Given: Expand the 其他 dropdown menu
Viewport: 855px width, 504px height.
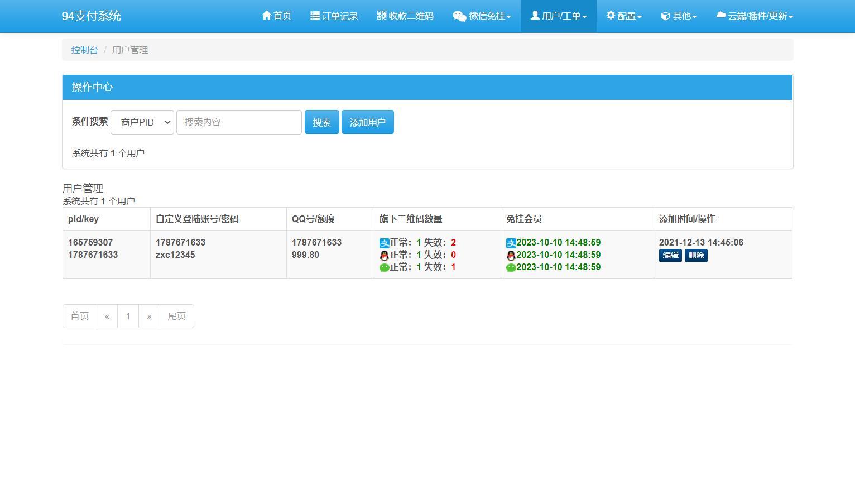Looking at the screenshot, I should 678,16.
